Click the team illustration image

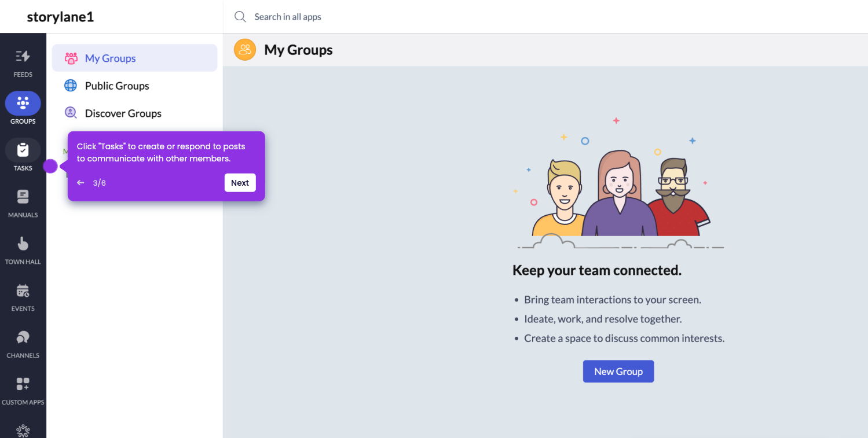click(x=618, y=183)
